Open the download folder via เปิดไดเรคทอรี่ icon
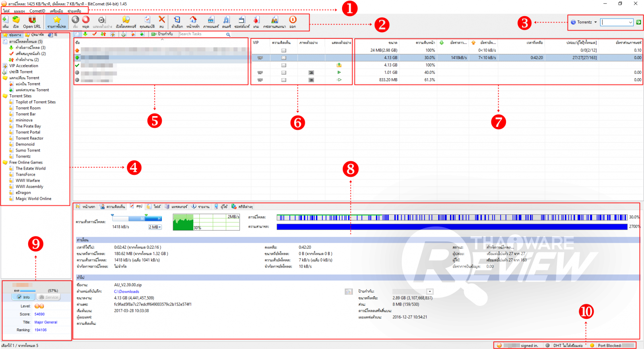The image size is (644, 349). coord(126,22)
